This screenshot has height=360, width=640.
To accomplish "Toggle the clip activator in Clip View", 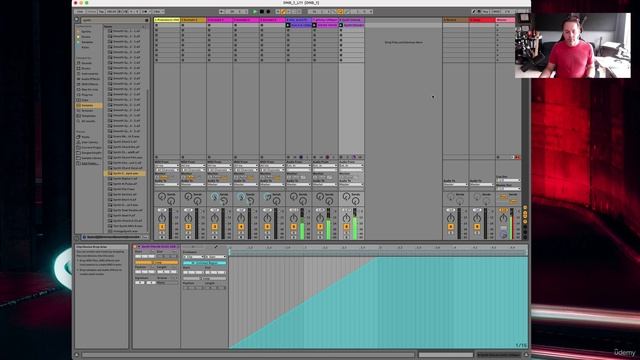I will coord(135,247).
